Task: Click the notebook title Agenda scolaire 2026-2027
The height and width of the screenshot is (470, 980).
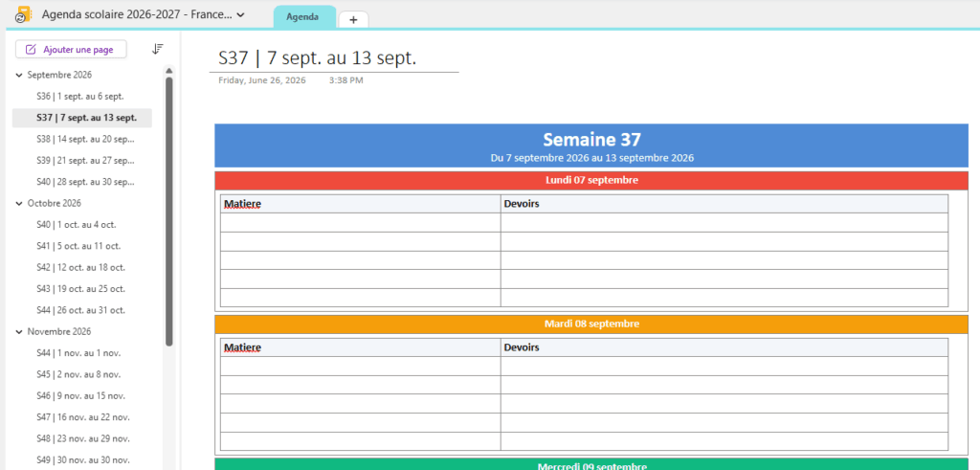Action: tap(138, 14)
